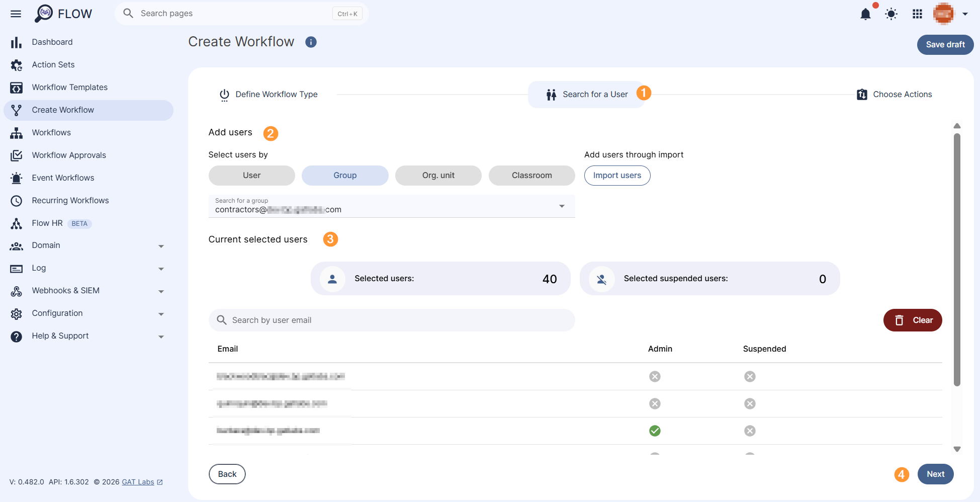Viewport: 980px width, 502px height.
Task: Click scrollbar down arrow
Action: (957, 449)
